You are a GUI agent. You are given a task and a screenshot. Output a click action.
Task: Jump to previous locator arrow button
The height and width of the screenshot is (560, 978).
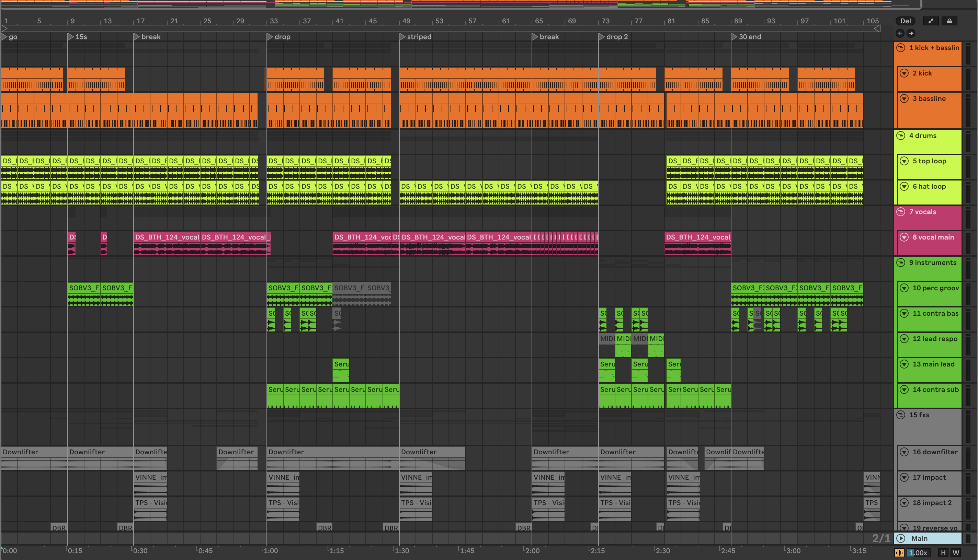[x=900, y=34]
